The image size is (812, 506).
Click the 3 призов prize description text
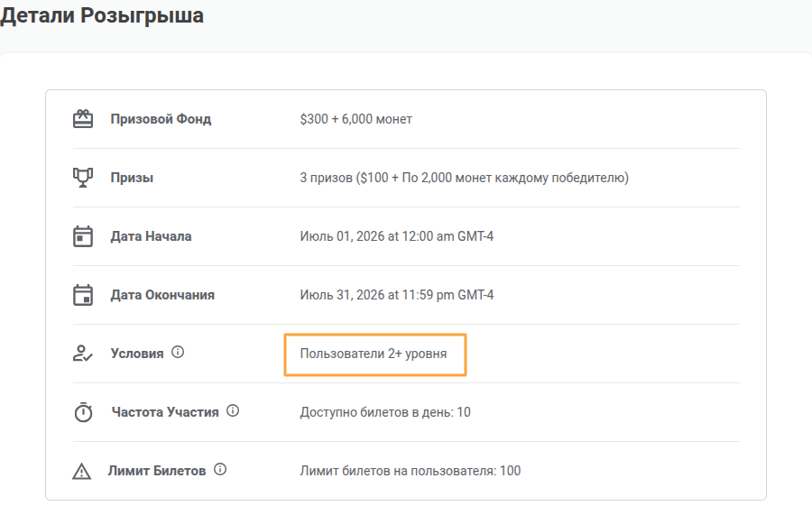click(464, 178)
